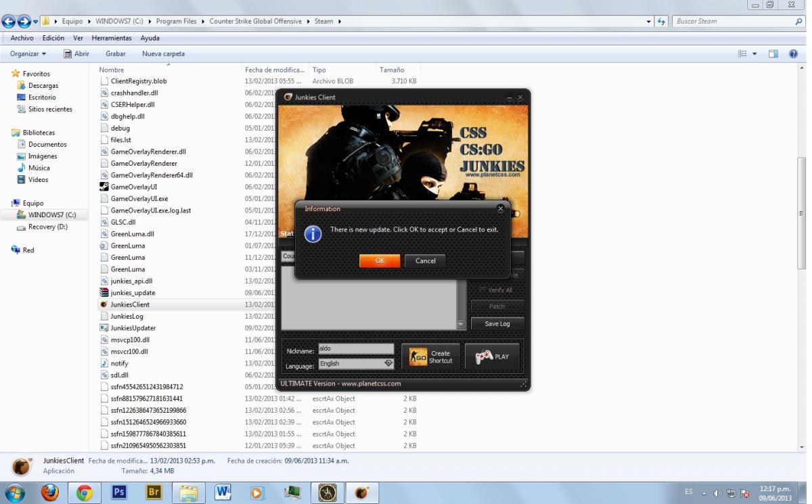Open Photoshop from the taskbar
The height and width of the screenshot is (504, 812).
pyautogui.click(x=119, y=492)
